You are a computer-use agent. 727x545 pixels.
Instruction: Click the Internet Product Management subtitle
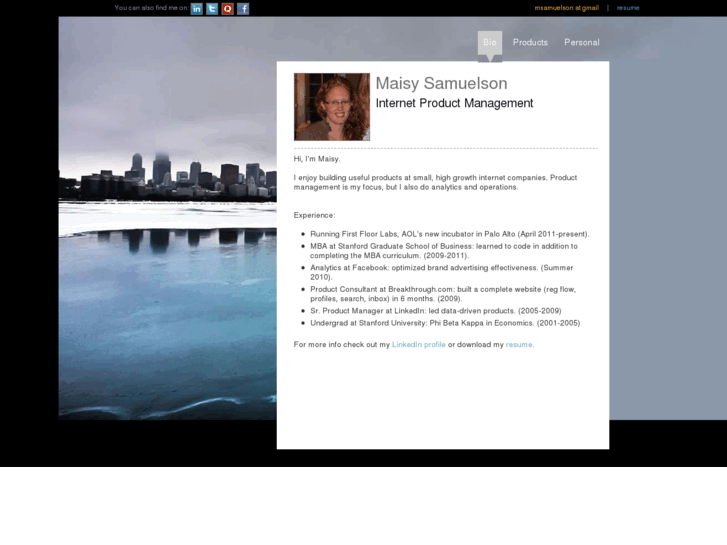click(454, 103)
